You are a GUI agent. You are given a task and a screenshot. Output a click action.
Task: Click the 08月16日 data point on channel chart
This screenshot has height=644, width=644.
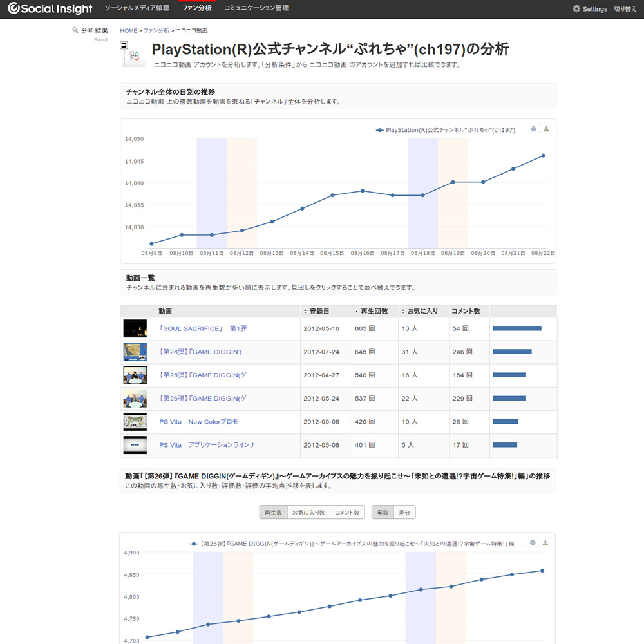363,191
